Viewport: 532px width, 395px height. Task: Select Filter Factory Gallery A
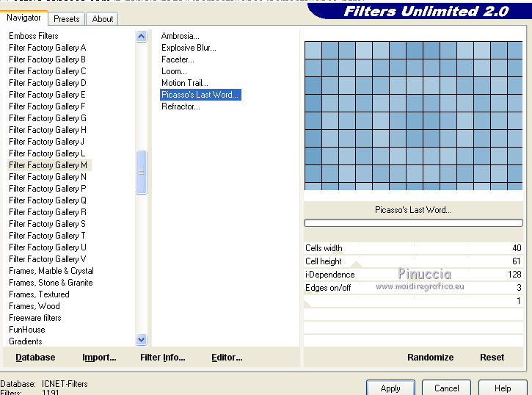coord(48,48)
